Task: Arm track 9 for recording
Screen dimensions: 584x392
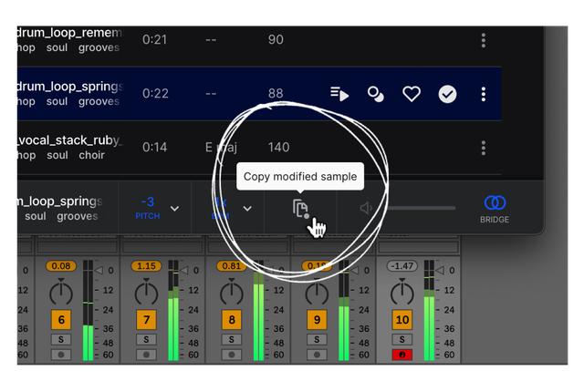Action: (317, 355)
